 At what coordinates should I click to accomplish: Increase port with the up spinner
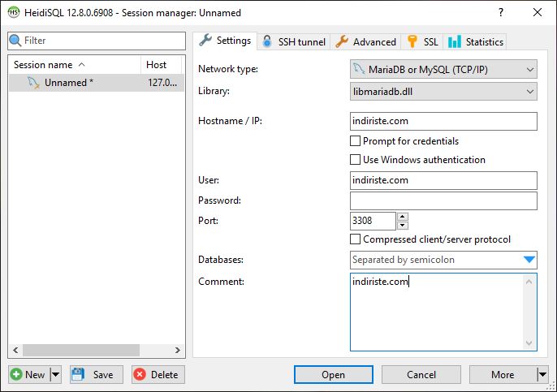(x=403, y=217)
